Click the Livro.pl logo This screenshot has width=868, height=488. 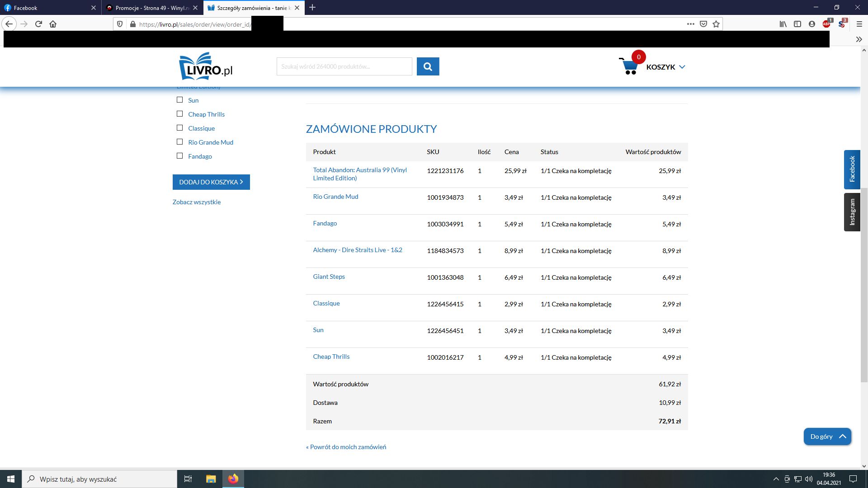coord(206,66)
